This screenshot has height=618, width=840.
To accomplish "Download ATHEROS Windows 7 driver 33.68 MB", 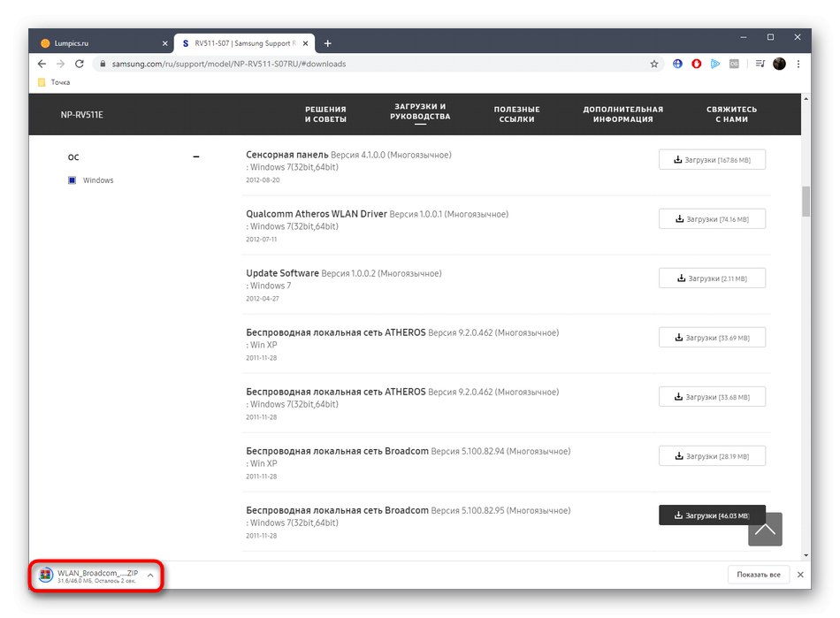I will point(712,397).
